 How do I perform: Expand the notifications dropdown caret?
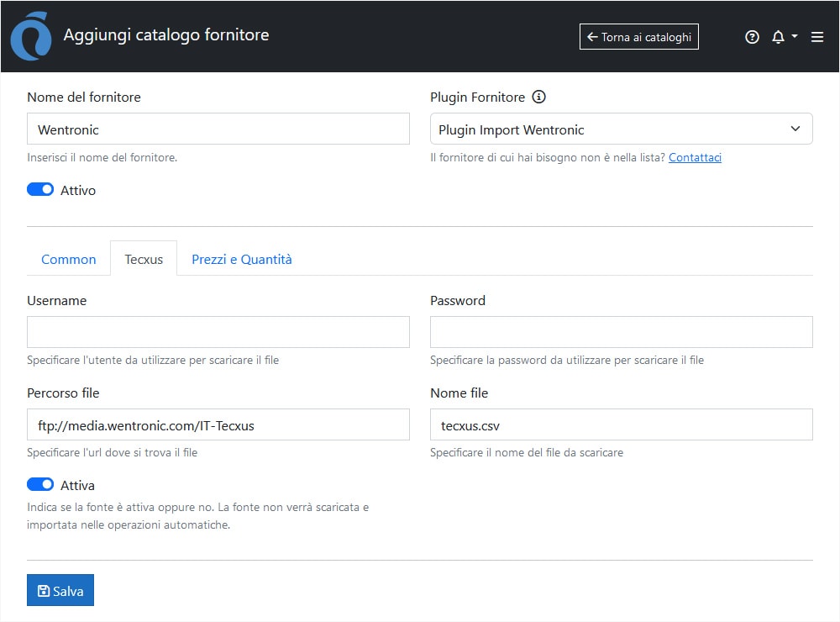pyautogui.click(x=795, y=36)
